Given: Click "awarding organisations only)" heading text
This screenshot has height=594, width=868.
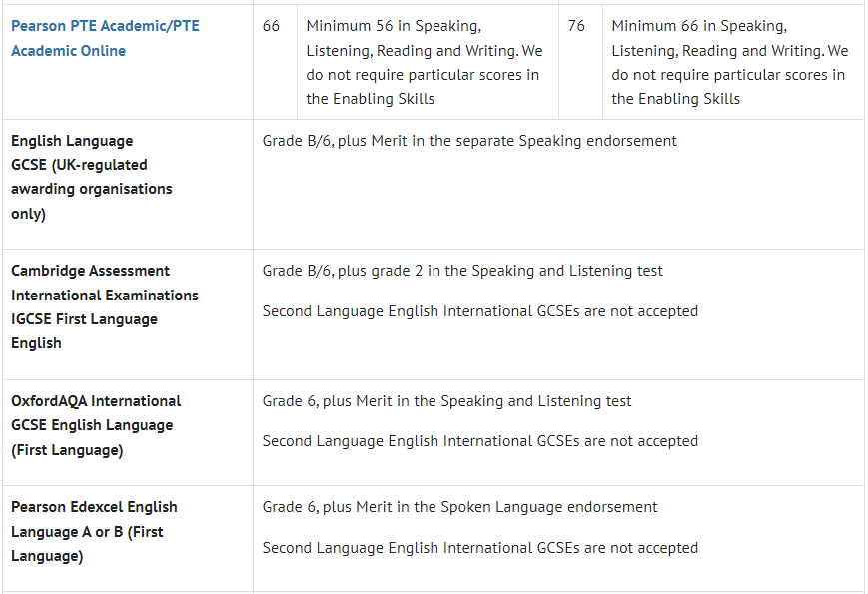Looking at the screenshot, I should click(92, 201).
